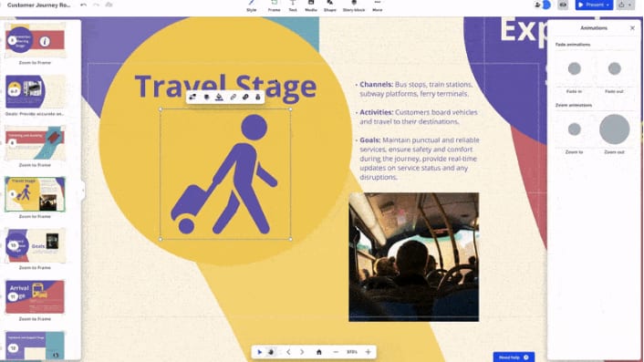This screenshot has width=644, height=362.
Task: Click the Need help button
Action: tap(514, 357)
